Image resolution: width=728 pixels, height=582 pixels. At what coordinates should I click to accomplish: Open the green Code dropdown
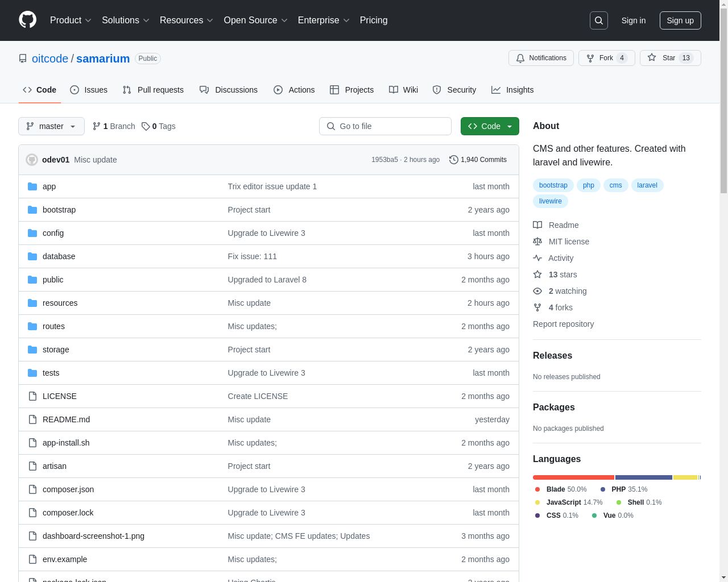pos(490,126)
